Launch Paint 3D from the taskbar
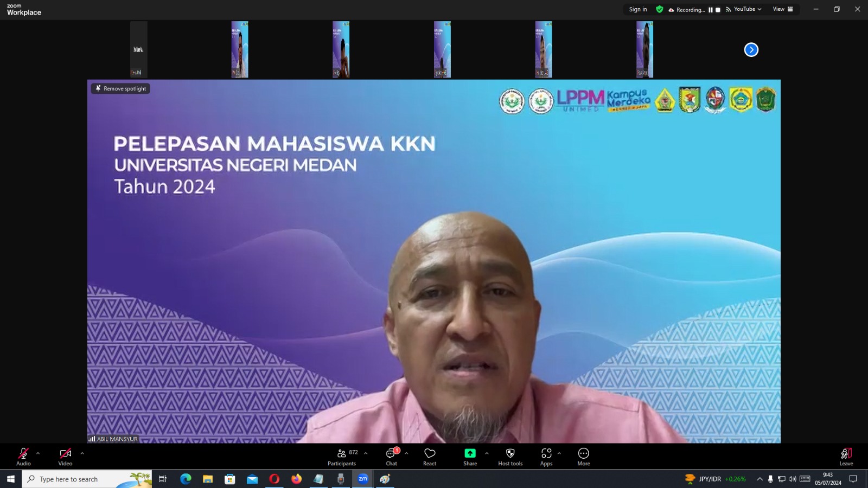The image size is (868, 488). point(385,479)
